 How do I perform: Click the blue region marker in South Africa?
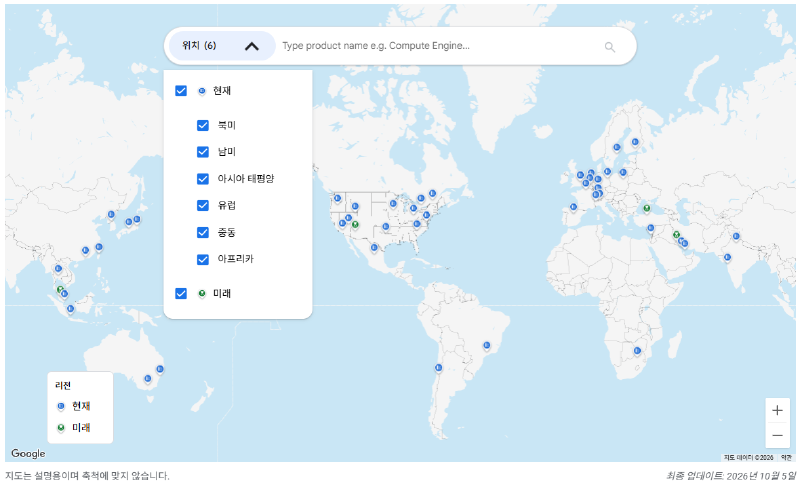tap(637, 351)
